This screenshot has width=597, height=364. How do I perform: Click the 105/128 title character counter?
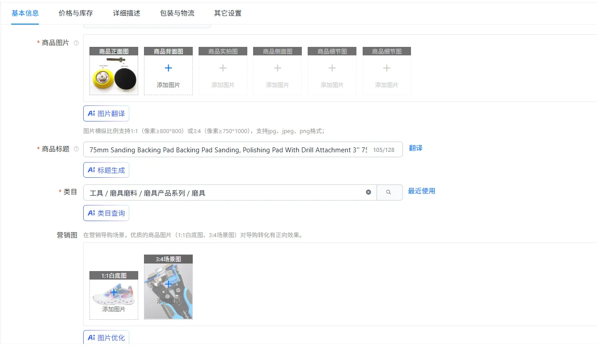click(384, 150)
